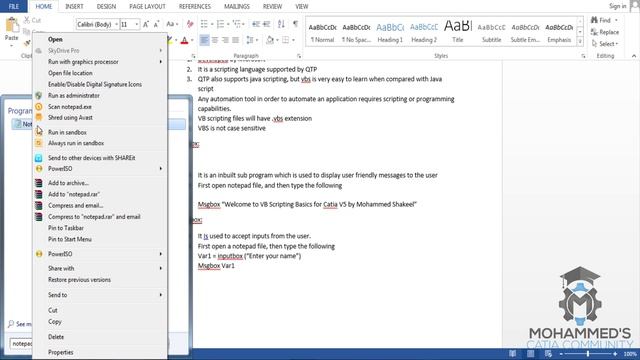640x360 pixels.
Task: Choose Properties in the context menu
Action: point(100,352)
